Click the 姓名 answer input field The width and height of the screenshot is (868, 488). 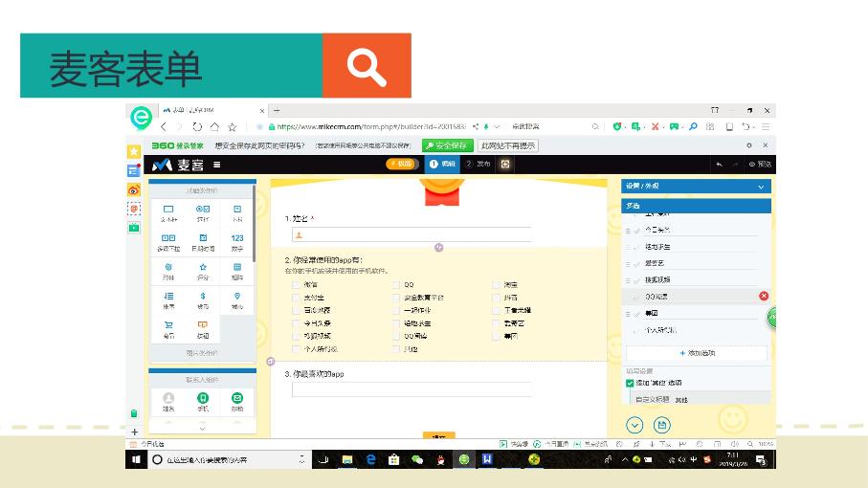click(412, 235)
